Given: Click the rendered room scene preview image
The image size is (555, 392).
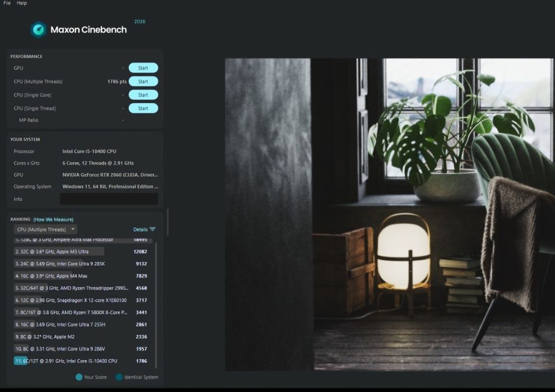Looking at the screenshot, I should coord(390,215).
